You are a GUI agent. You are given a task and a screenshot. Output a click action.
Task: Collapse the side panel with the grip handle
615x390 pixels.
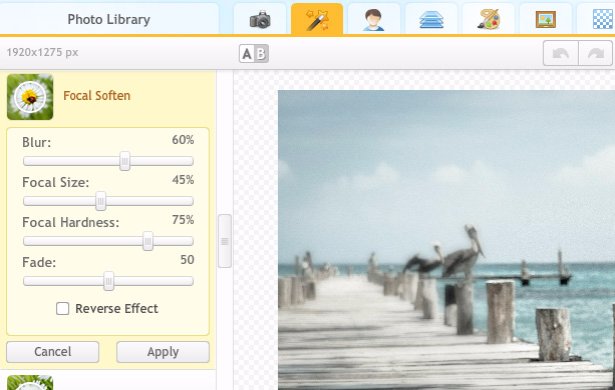225,241
